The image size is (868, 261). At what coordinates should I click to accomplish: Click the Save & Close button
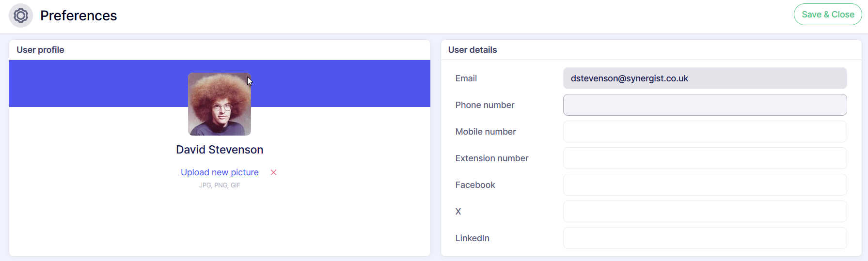tap(827, 15)
